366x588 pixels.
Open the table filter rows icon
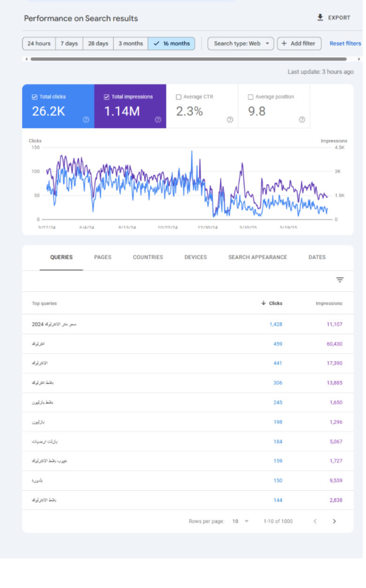340,280
